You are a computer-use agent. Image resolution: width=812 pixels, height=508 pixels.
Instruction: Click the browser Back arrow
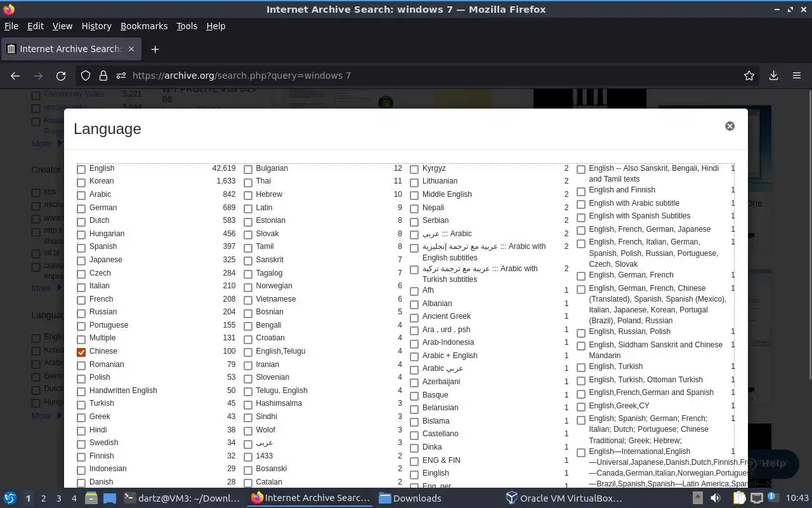pyautogui.click(x=15, y=76)
